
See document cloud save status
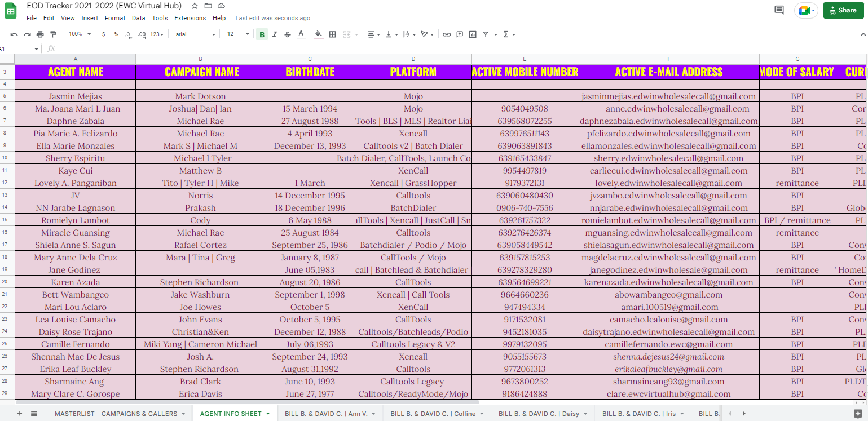222,6
